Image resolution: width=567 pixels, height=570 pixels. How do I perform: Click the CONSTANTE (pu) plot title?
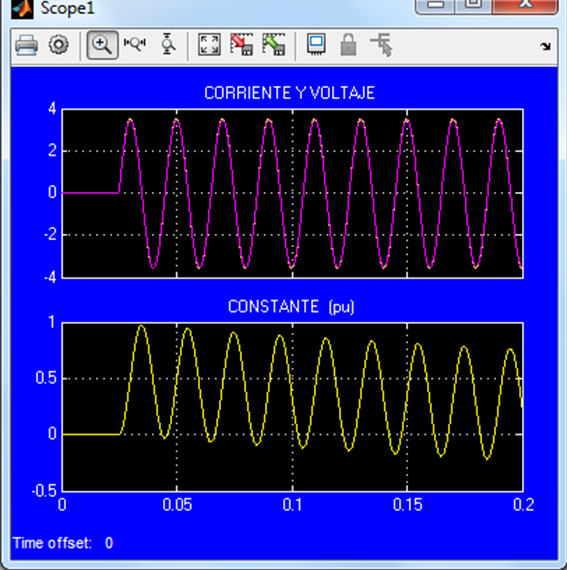(x=291, y=307)
